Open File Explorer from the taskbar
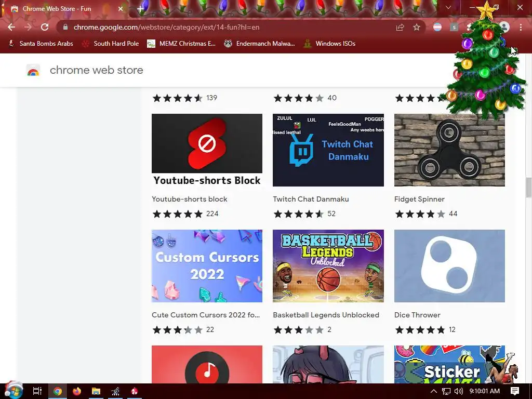Viewport: 532px width, 399px height. tap(96, 391)
